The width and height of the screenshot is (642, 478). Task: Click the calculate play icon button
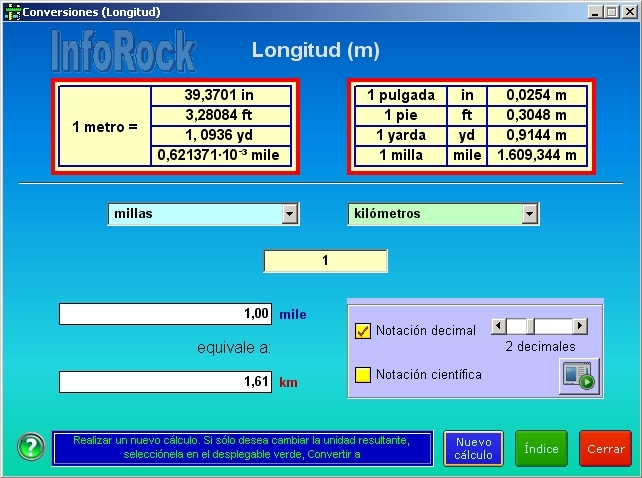tap(579, 374)
